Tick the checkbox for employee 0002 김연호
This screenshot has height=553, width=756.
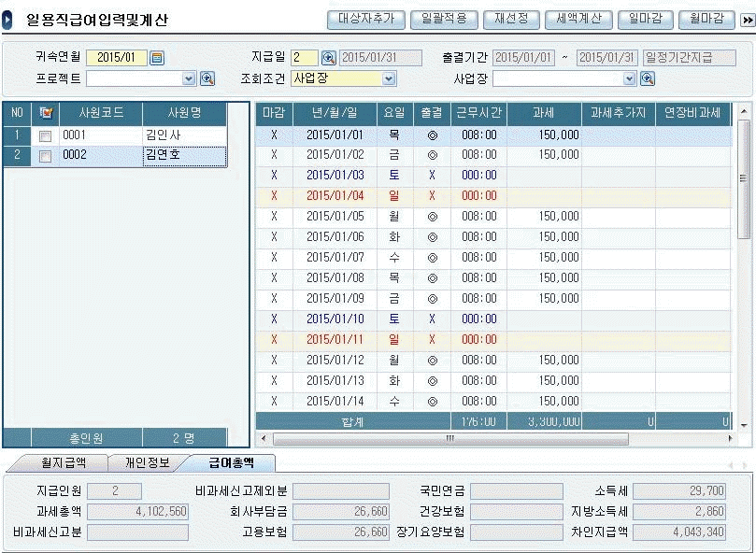pyautogui.click(x=45, y=156)
